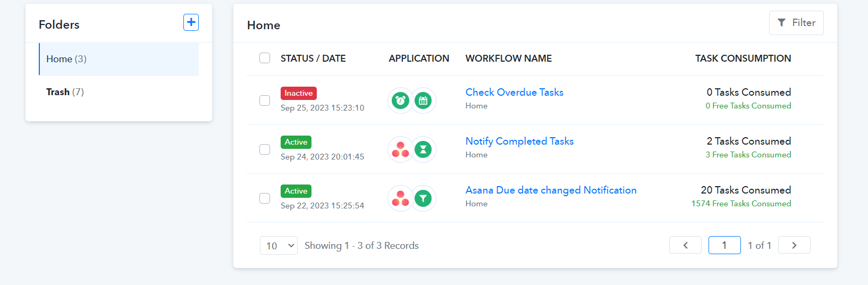Go to previous page arrow

(x=685, y=245)
